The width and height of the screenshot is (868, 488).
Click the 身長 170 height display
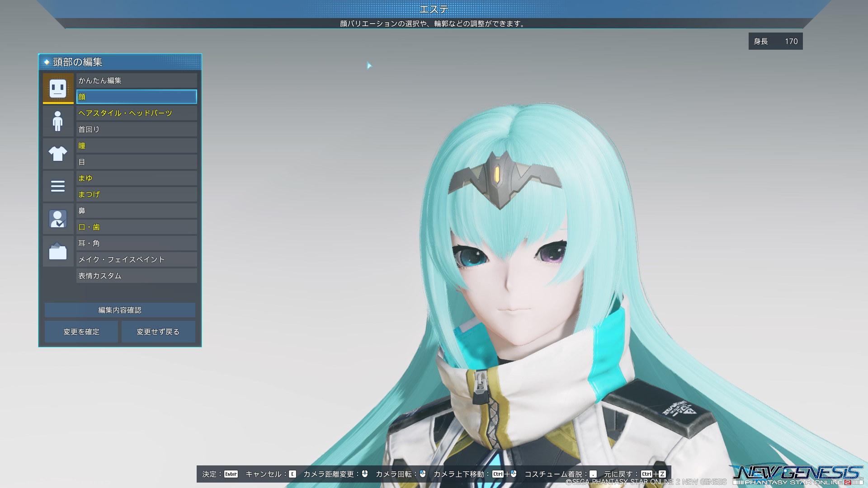[775, 41]
